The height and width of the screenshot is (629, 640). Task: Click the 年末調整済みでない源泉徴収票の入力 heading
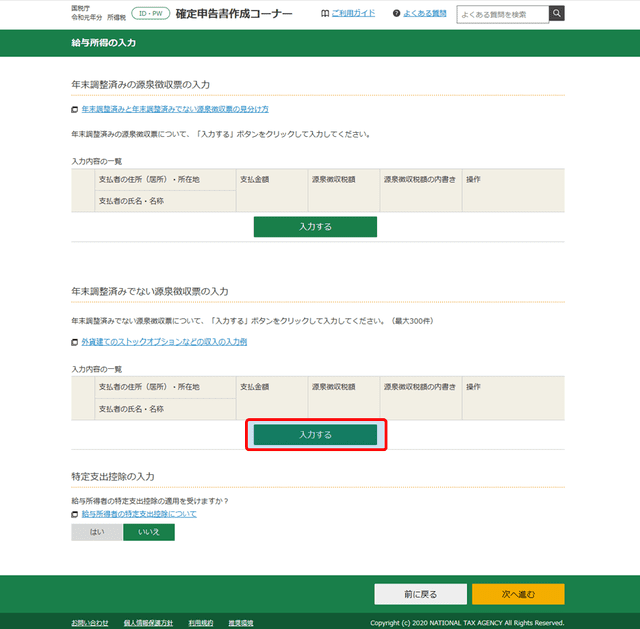coord(150,291)
